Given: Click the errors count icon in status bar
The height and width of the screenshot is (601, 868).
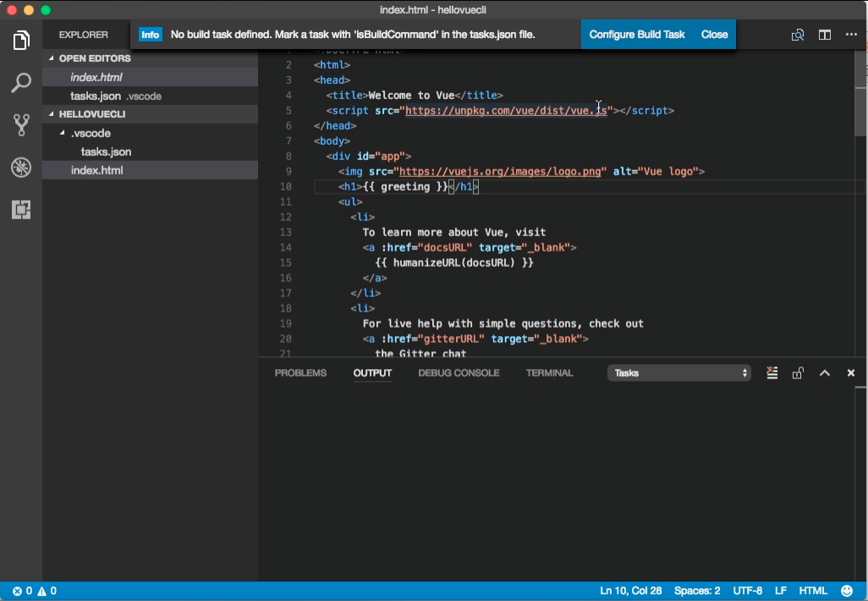Looking at the screenshot, I should (17, 591).
